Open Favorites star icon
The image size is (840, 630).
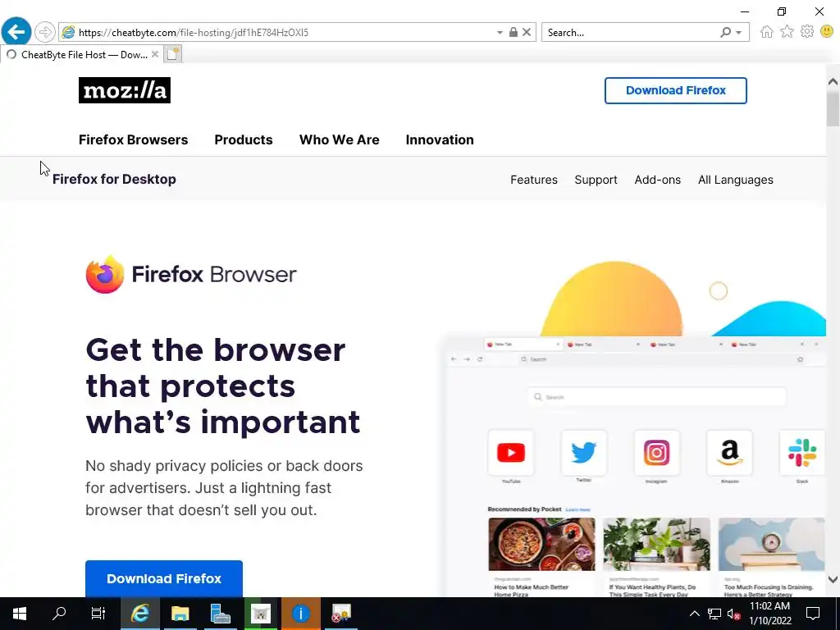point(787,32)
